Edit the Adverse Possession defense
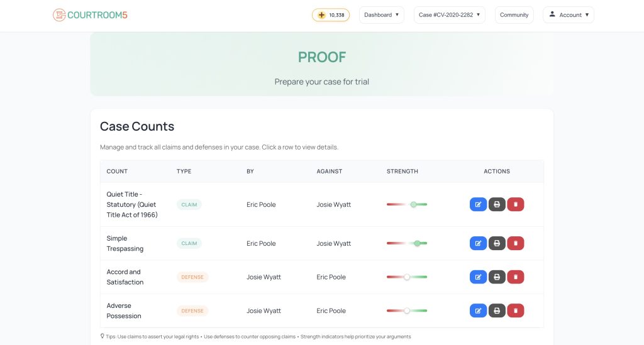644x345 pixels. (x=478, y=310)
